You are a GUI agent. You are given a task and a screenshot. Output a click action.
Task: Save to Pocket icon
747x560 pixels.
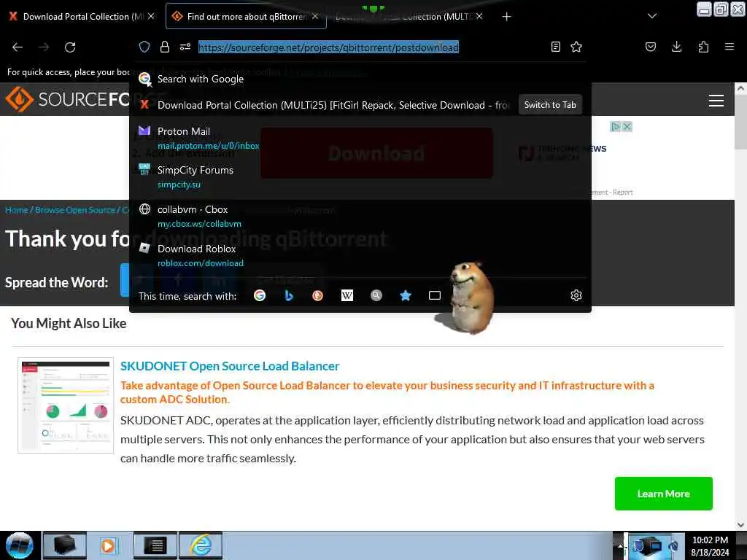(x=651, y=47)
